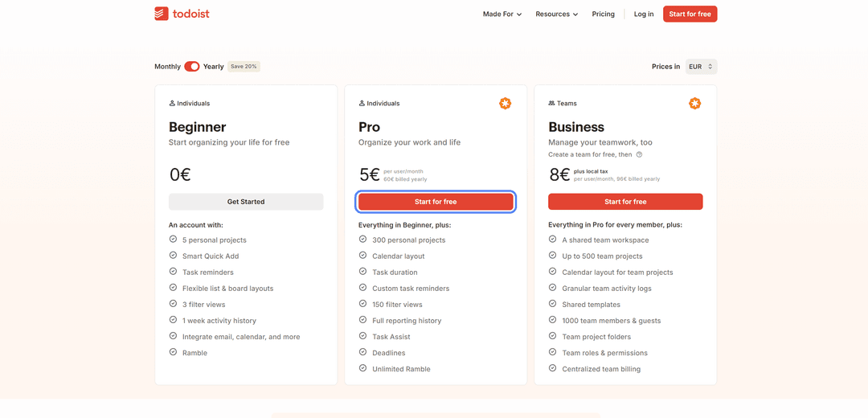
Task: Click the check icon beside 'Task reminders'
Action: click(x=173, y=271)
